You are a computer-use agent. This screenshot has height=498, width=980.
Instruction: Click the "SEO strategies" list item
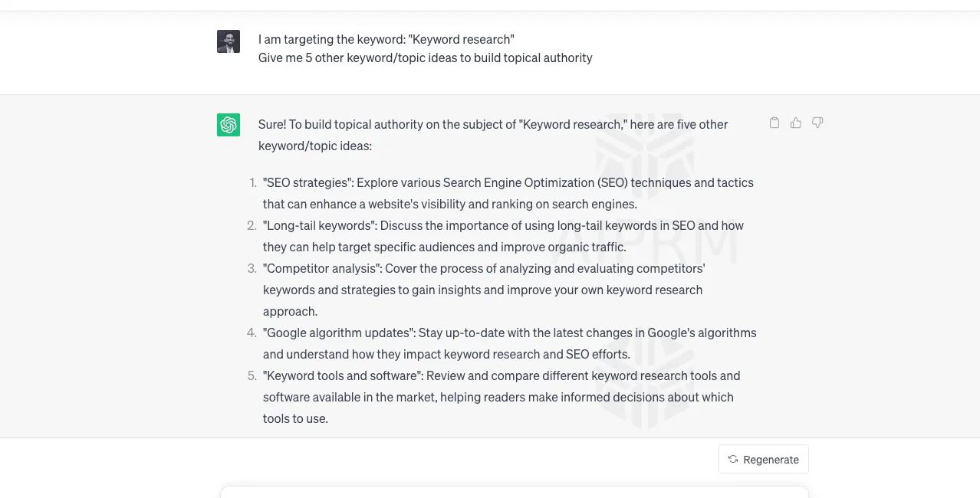pyautogui.click(x=508, y=192)
